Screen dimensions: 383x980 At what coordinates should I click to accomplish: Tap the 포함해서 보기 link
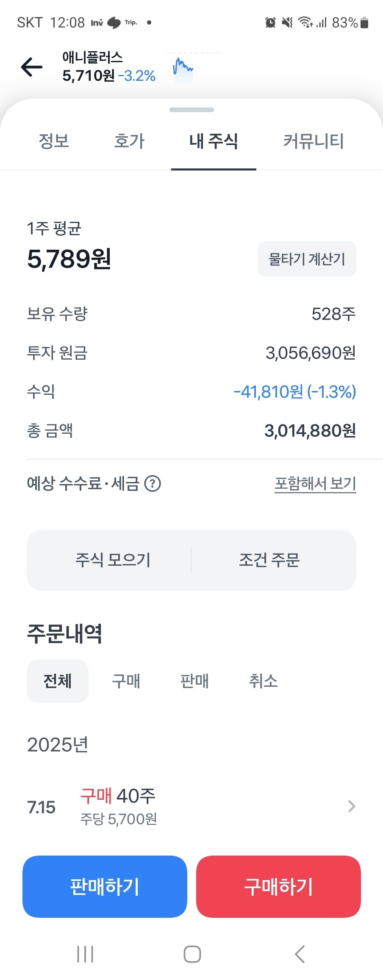(x=315, y=484)
